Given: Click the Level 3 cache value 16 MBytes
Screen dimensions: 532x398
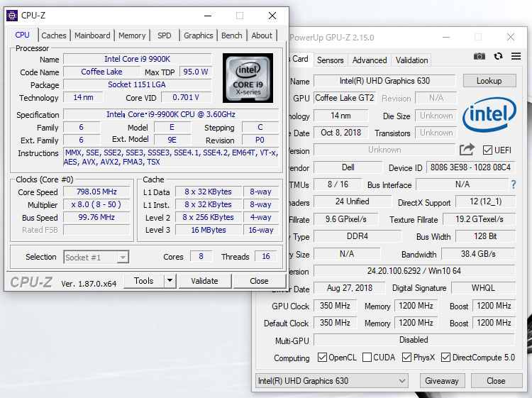Looking at the screenshot, I should coord(209,230).
